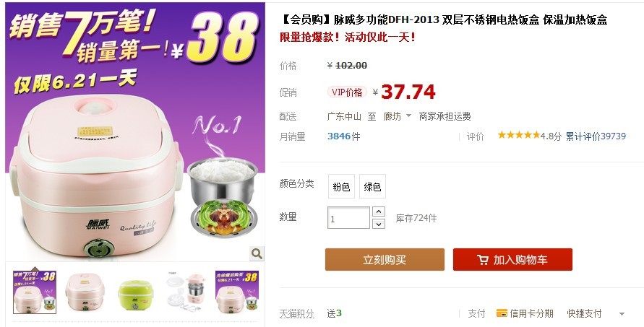Select the green lunchbox thumbnail
Viewport: 644px width, 327px height.
pyautogui.click(x=136, y=292)
